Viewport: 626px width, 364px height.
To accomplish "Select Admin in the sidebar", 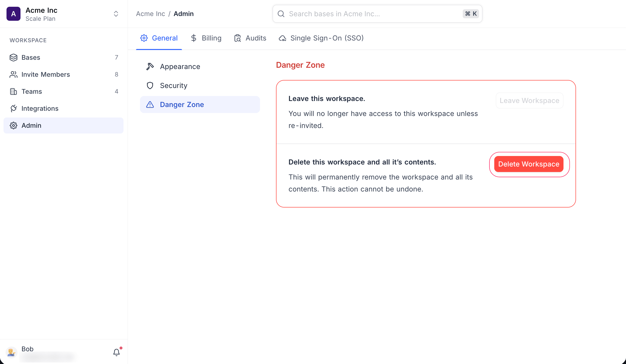I will coord(63,125).
